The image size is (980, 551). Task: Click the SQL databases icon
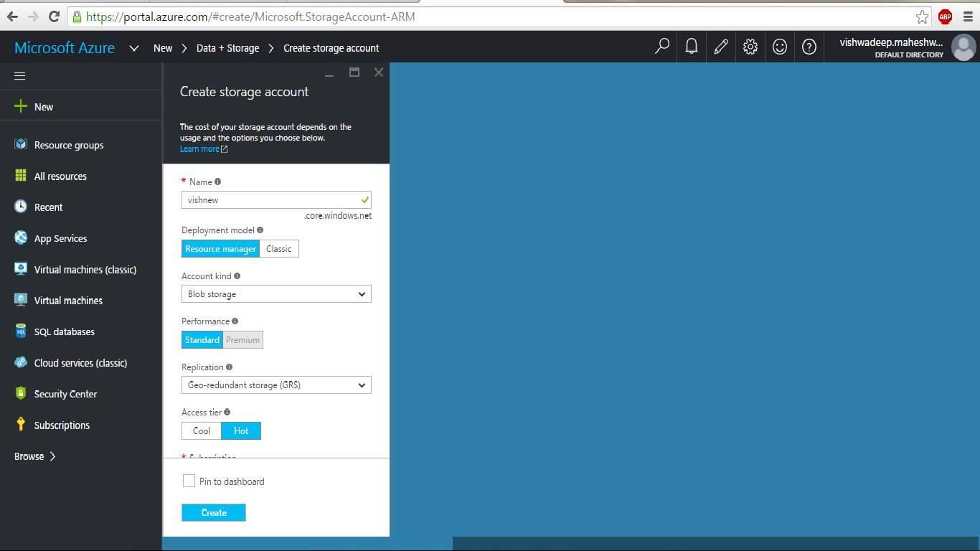click(21, 331)
